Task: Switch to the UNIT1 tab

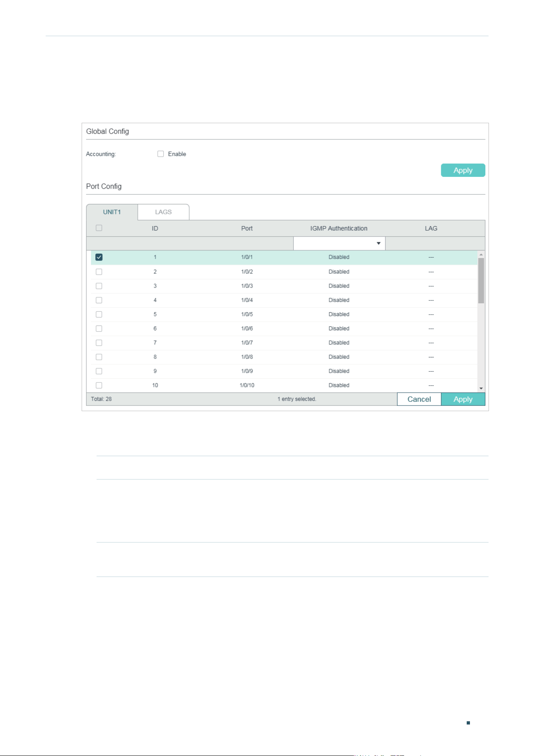Action: click(112, 212)
